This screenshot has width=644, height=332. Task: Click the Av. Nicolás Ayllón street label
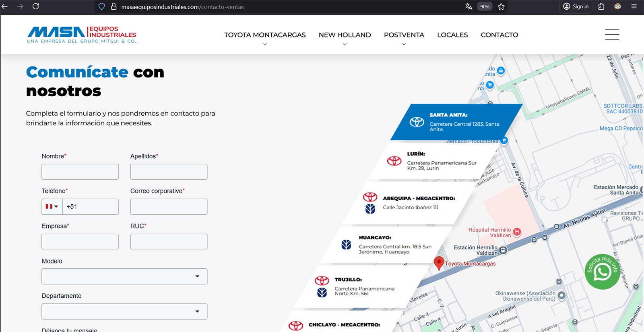point(584,218)
